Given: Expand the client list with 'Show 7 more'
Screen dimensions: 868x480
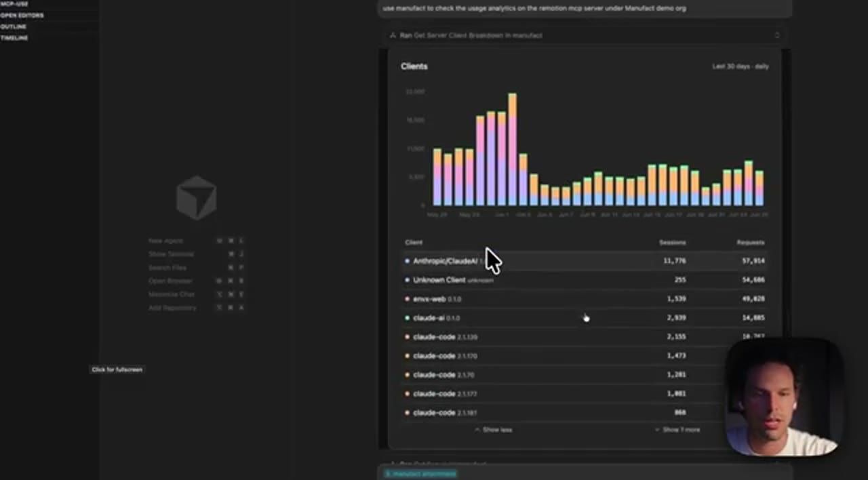Looking at the screenshot, I should coord(677,430).
